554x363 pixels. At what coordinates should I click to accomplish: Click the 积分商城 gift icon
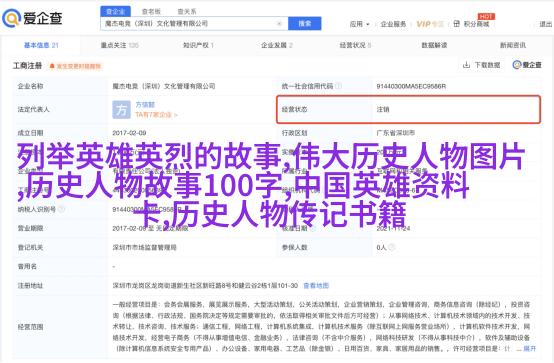456,24
